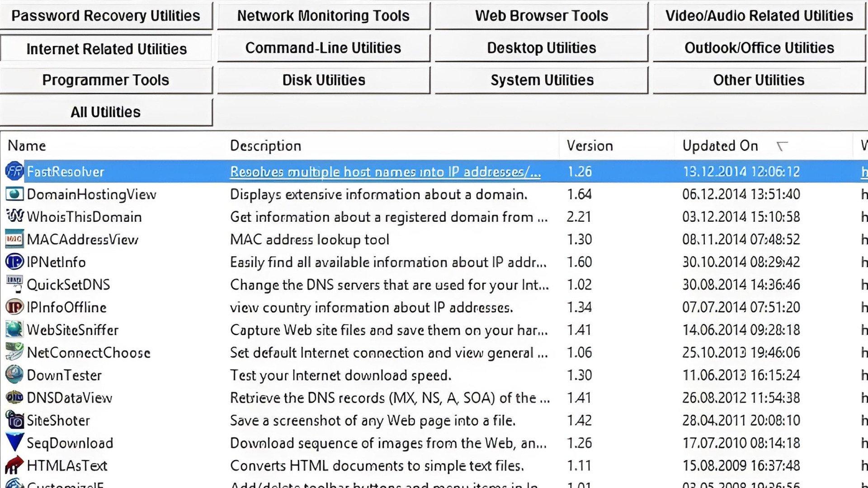868x488 pixels.
Task: Open Web Browser Tools category
Action: click(542, 15)
